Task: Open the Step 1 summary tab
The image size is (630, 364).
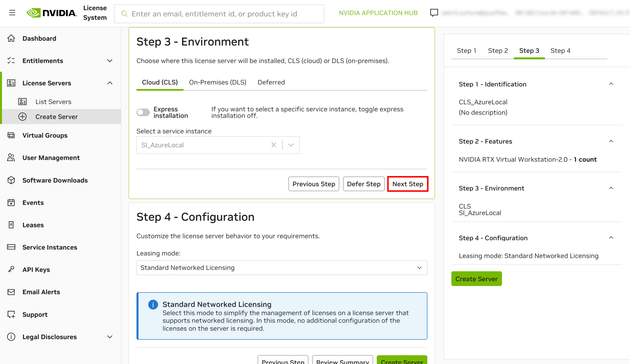Action: click(466, 51)
